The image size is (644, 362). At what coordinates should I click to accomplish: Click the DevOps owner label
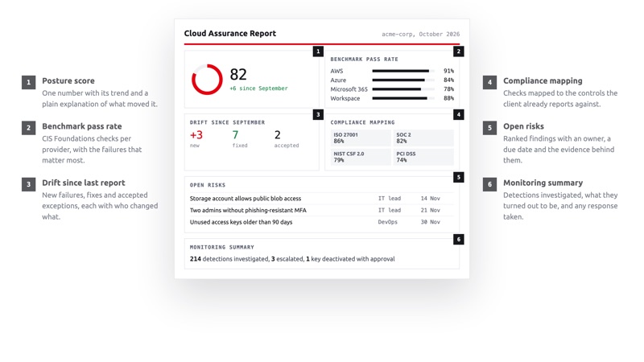[x=388, y=222]
